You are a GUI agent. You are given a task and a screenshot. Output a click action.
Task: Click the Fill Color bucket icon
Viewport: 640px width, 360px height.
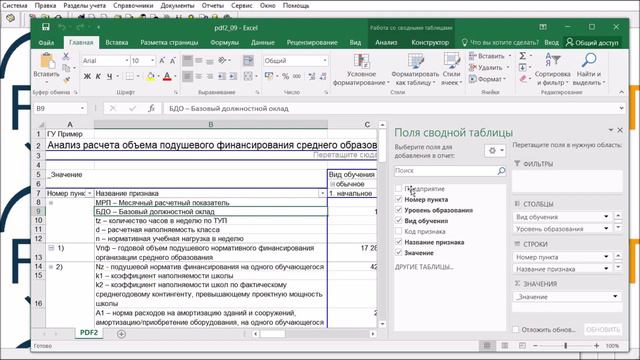click(151, 76)
